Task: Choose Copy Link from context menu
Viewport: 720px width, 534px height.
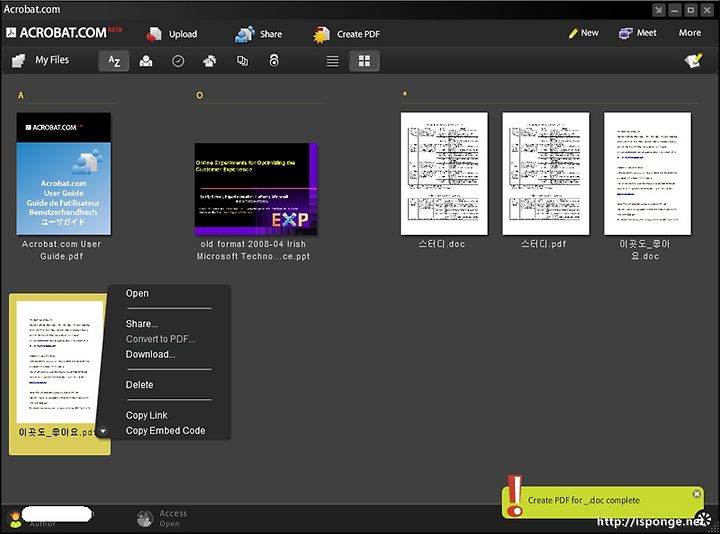Action: [146, 415]
